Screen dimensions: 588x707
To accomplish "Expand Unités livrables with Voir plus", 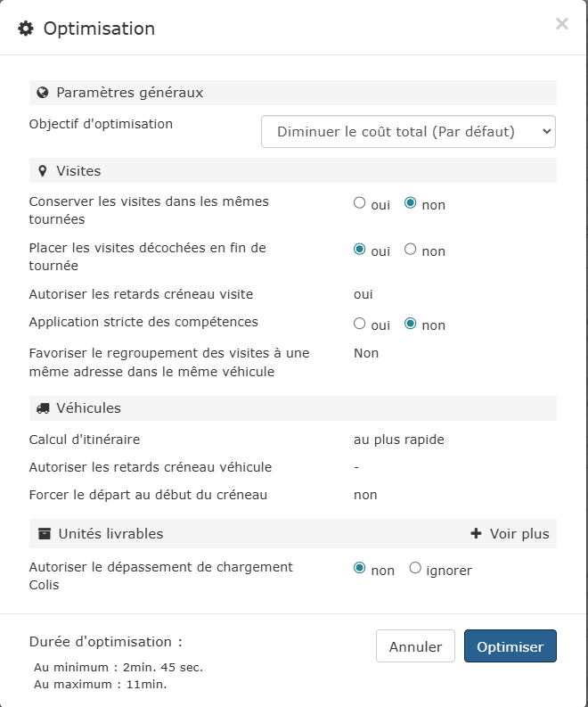I will click(x=519, y=534).
